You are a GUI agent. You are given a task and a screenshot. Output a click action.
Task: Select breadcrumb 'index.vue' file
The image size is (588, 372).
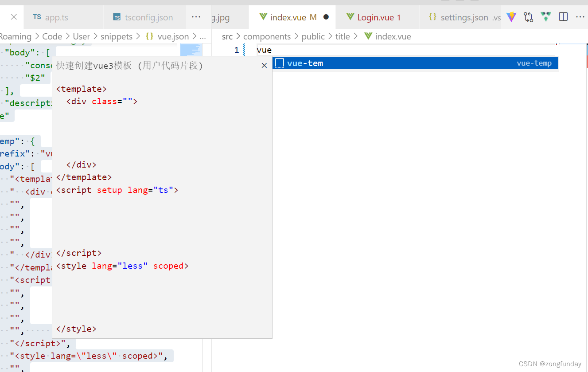pyautogui.click(x=393, y=36)
